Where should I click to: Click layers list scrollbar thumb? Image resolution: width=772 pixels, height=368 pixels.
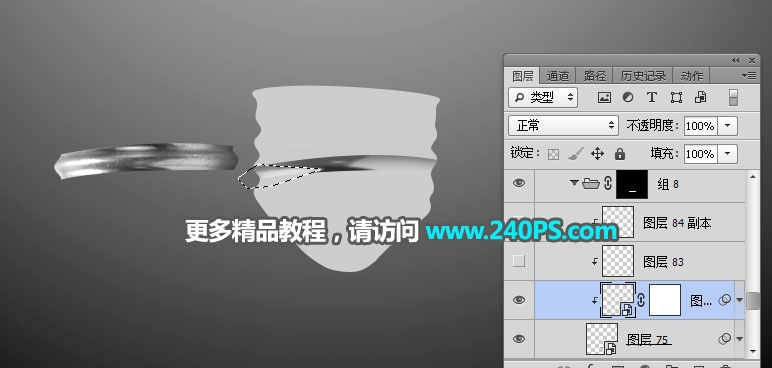[753, 301]
